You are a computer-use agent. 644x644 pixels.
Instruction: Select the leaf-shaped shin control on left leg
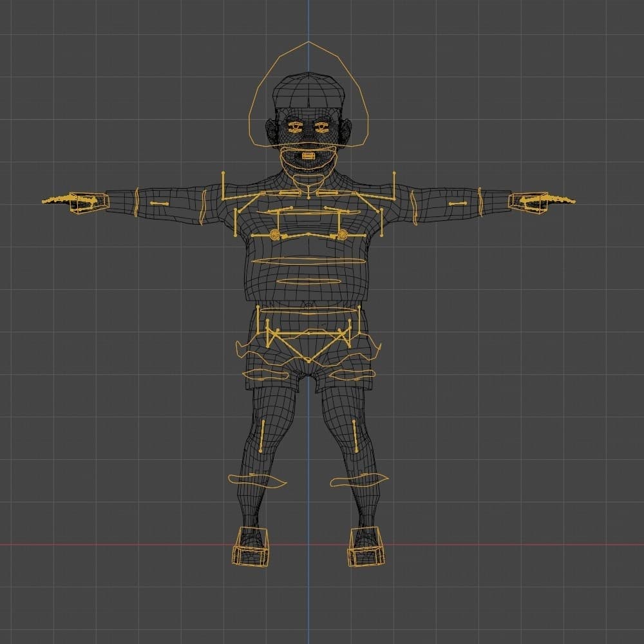click(x=257, y=480)
